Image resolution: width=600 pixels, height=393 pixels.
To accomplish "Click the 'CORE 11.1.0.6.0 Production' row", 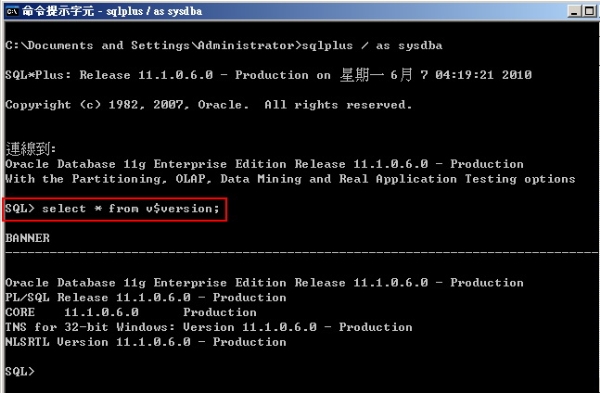I will pos(131,312).
